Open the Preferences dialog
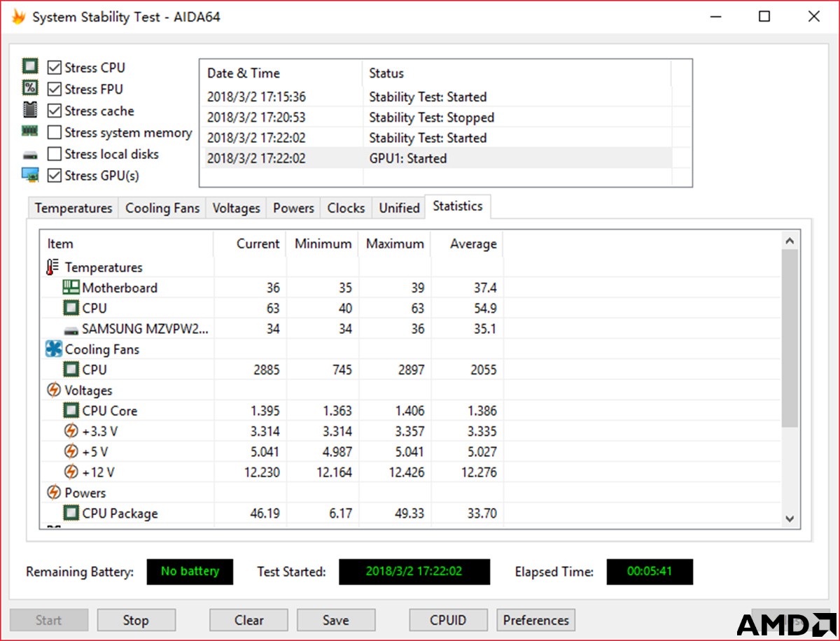 click(x=536, y=620)
